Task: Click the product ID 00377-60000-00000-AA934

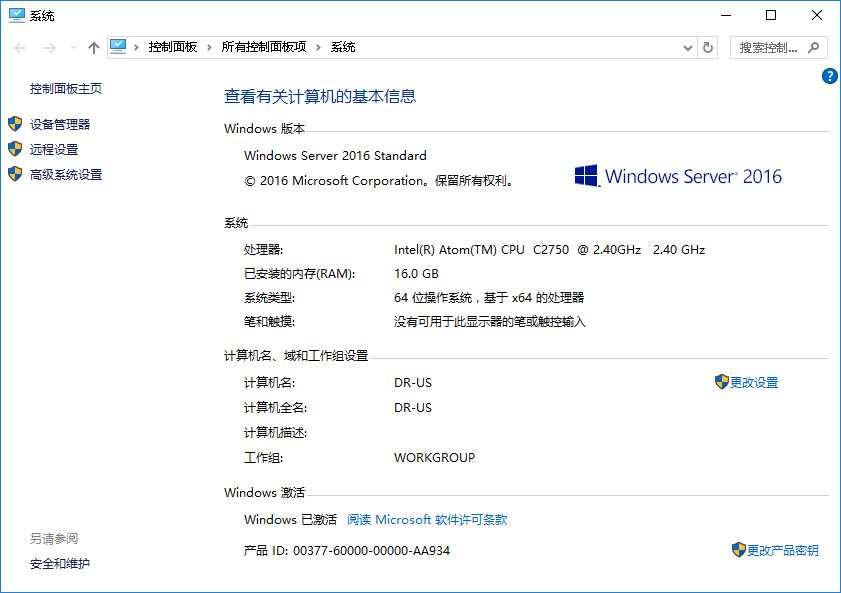Action: click(371, 551)
